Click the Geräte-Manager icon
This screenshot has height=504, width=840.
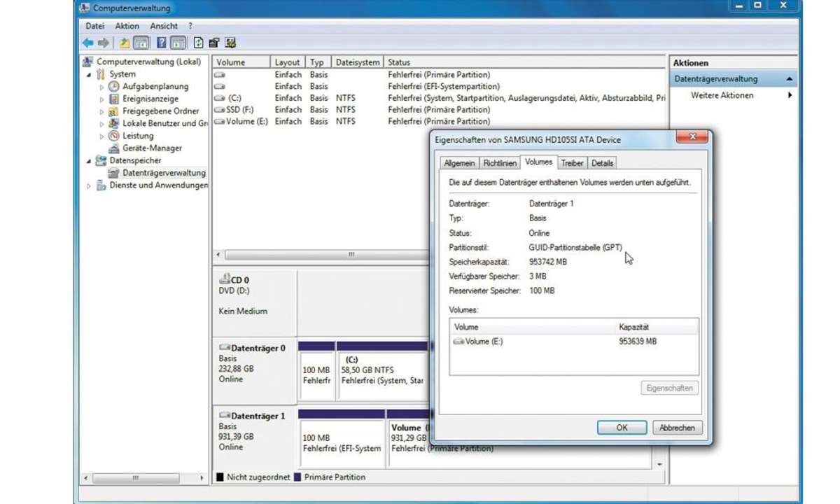[114, 148]
